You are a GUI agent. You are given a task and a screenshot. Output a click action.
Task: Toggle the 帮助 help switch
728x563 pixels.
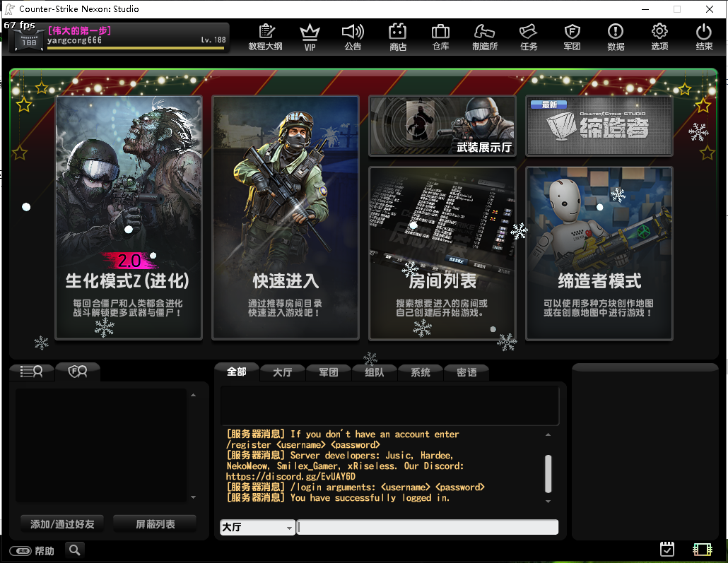pyautogui.click(x=21, y=551)
